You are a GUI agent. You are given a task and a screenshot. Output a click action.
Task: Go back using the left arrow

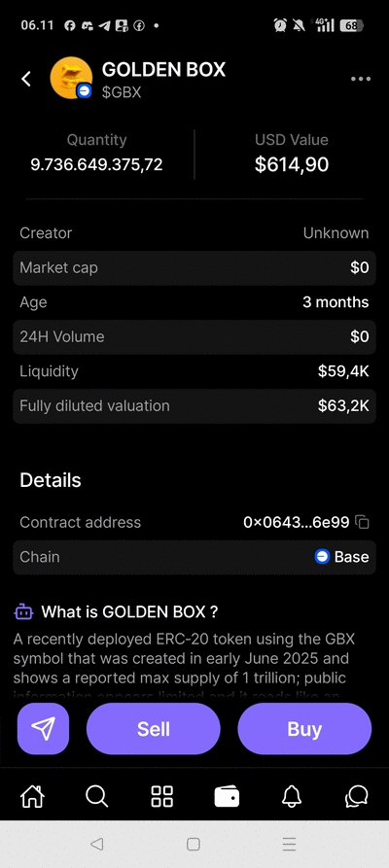pos(26,79)
